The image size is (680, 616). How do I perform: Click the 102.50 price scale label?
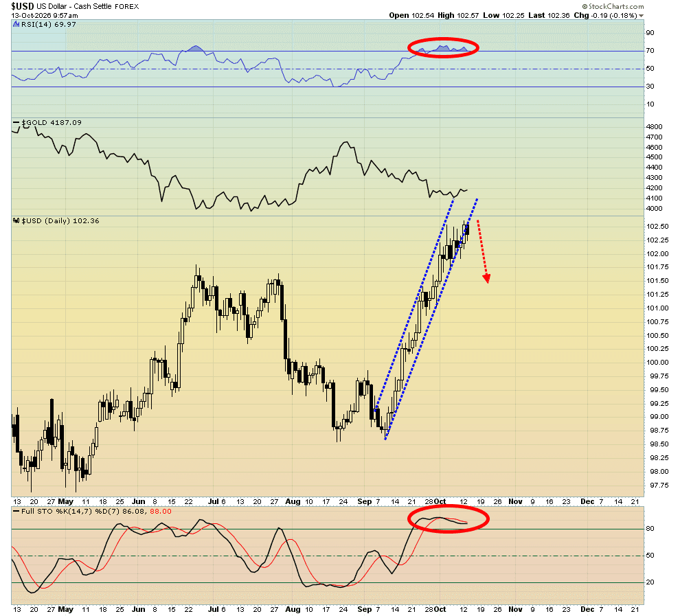coord(657,227)
